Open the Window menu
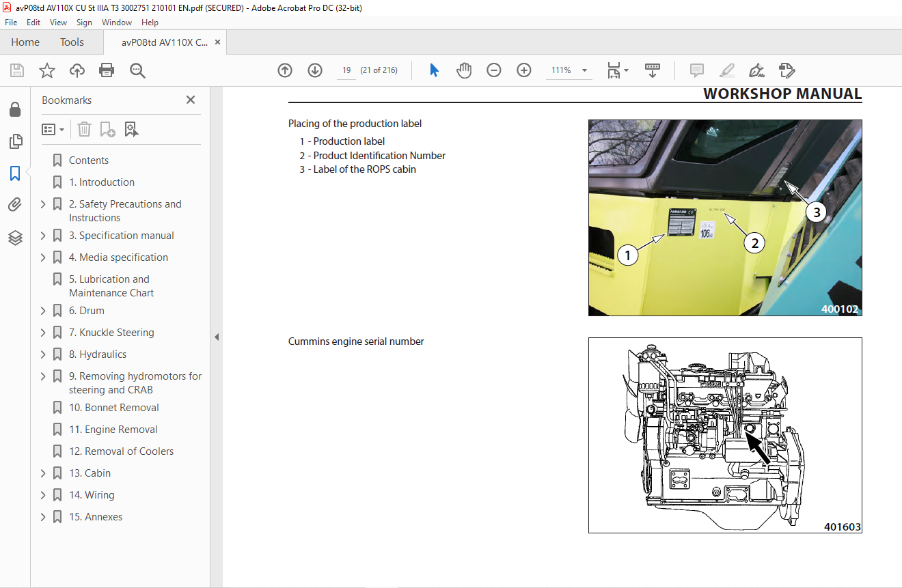The image size is (902, 588). [x=117, y=23]
